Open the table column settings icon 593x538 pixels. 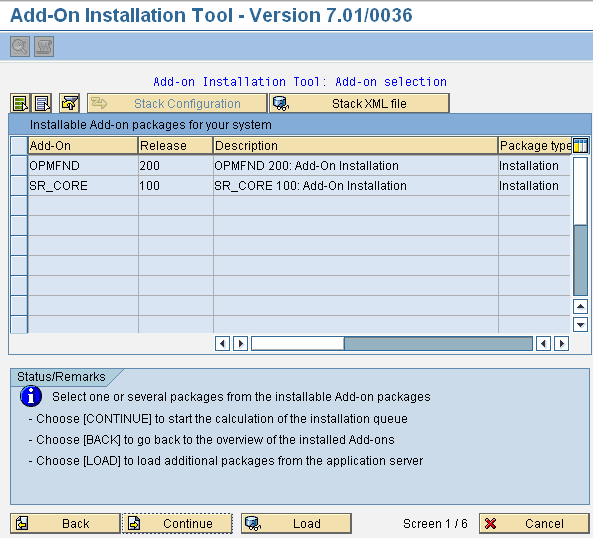click(581, 146)
